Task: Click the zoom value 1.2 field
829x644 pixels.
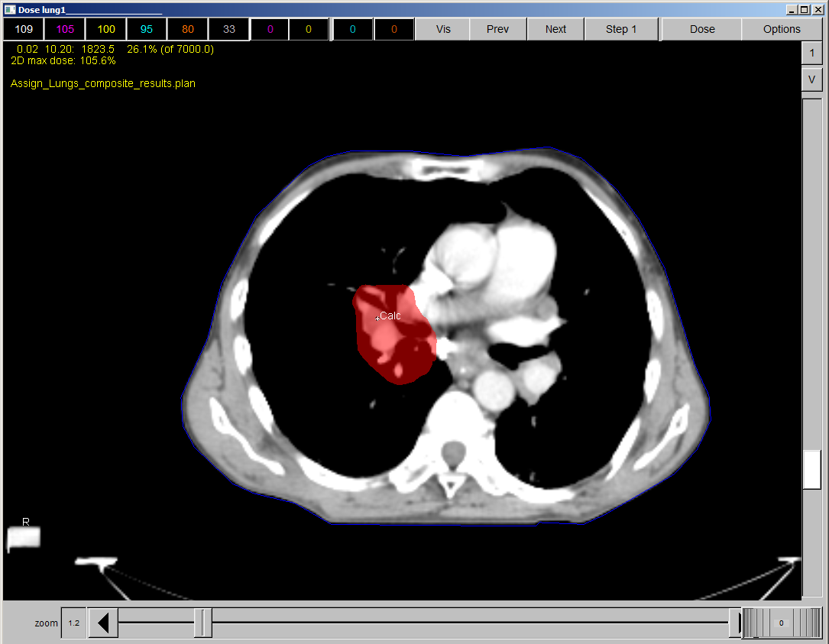Action: (x=74, y=623)
